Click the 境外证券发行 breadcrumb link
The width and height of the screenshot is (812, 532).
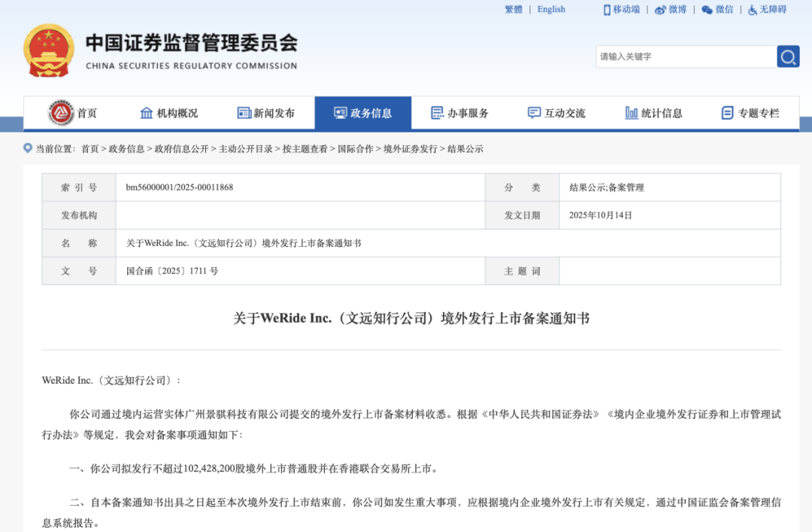[410, 149]
